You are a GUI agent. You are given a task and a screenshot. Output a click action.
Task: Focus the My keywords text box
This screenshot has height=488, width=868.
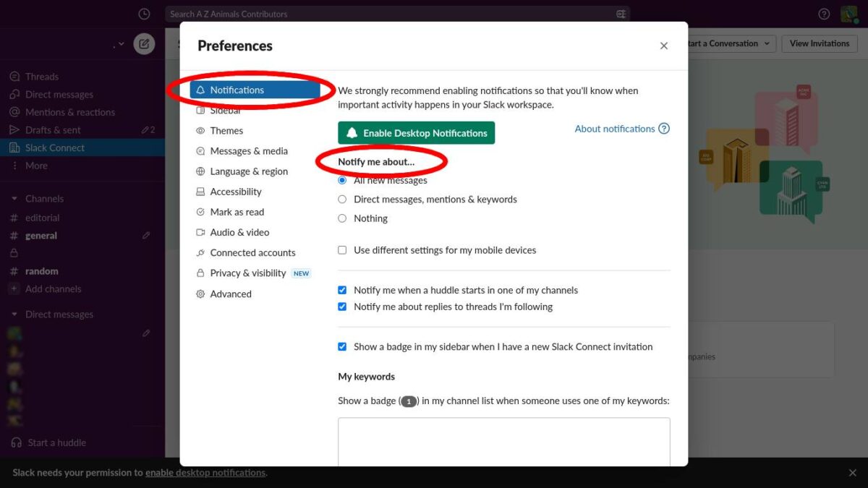pos(504,442)
